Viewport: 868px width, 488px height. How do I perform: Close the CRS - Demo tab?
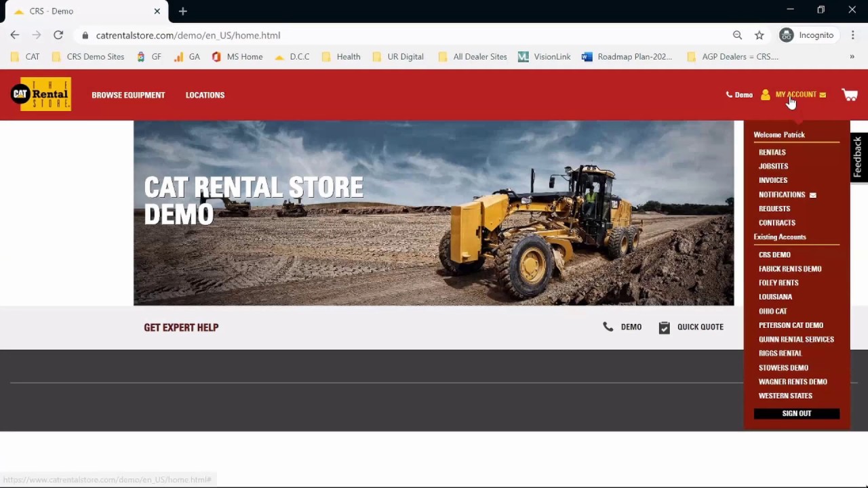click(x=157, y=11)
